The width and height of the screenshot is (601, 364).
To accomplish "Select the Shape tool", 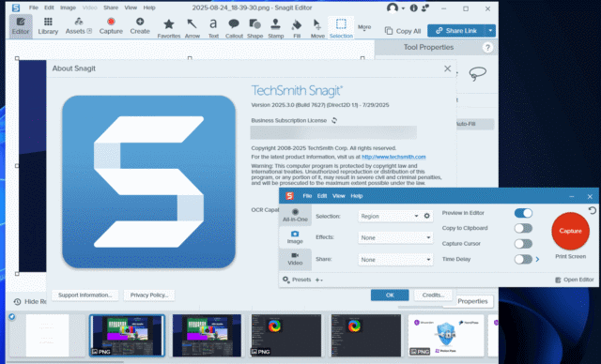I will (x=254, y=28).
